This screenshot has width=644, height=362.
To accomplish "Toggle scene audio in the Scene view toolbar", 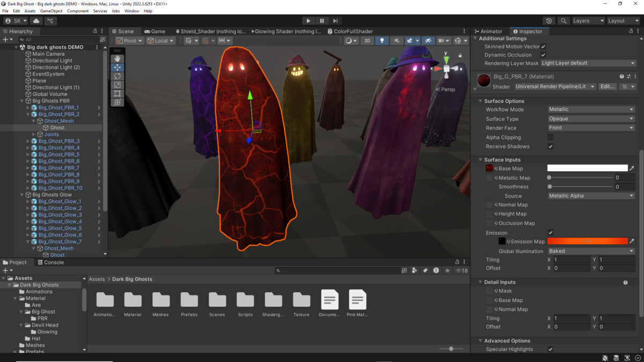I will pyautogui.click(x=396, y=40).
